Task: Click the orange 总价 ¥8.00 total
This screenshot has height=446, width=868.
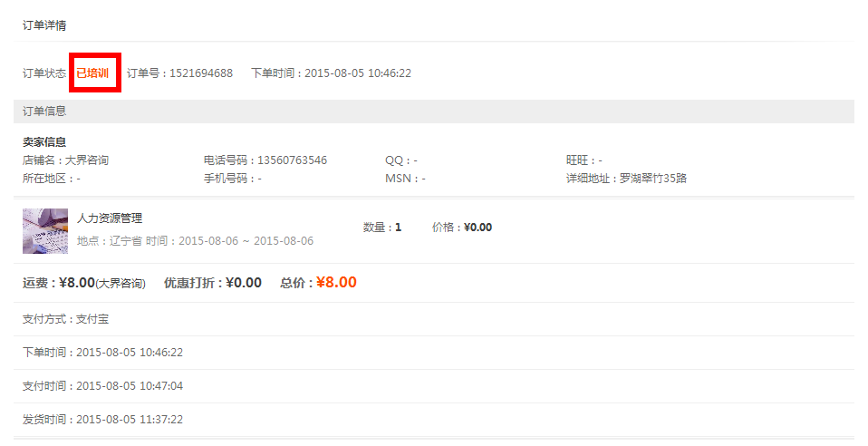Action: [335, 283]
